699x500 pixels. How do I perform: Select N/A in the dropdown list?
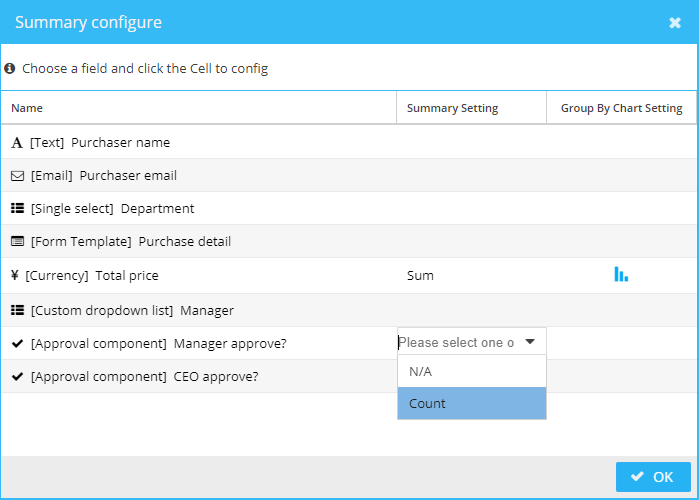pyautogui.click(x=472, y=371)
